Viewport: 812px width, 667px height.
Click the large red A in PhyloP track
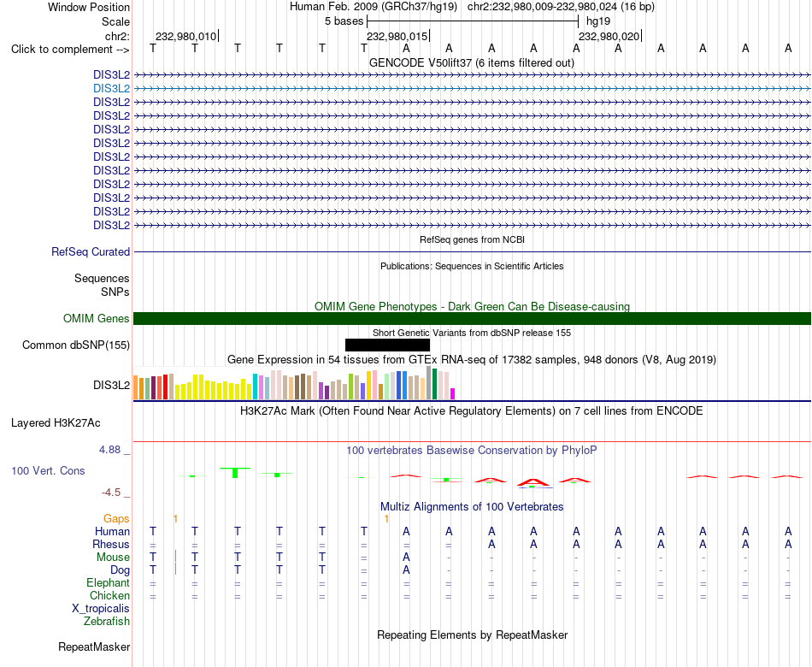(533, 482)
